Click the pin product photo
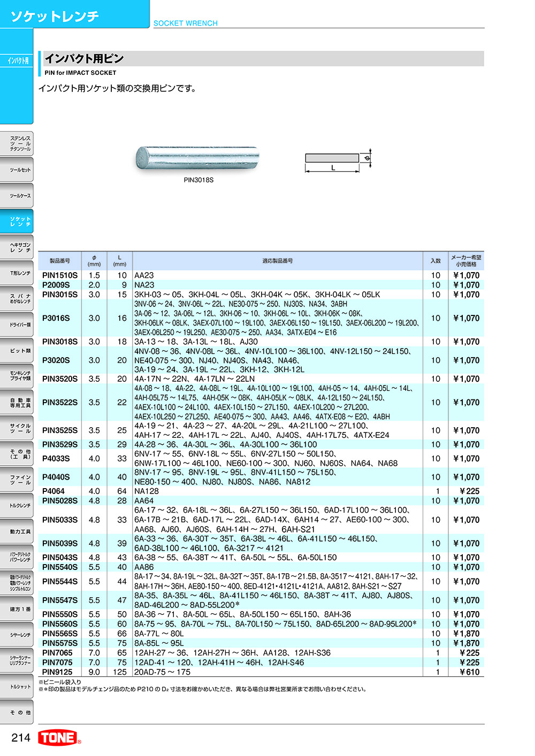The image size is (535, 756). [x=197, y=158]
